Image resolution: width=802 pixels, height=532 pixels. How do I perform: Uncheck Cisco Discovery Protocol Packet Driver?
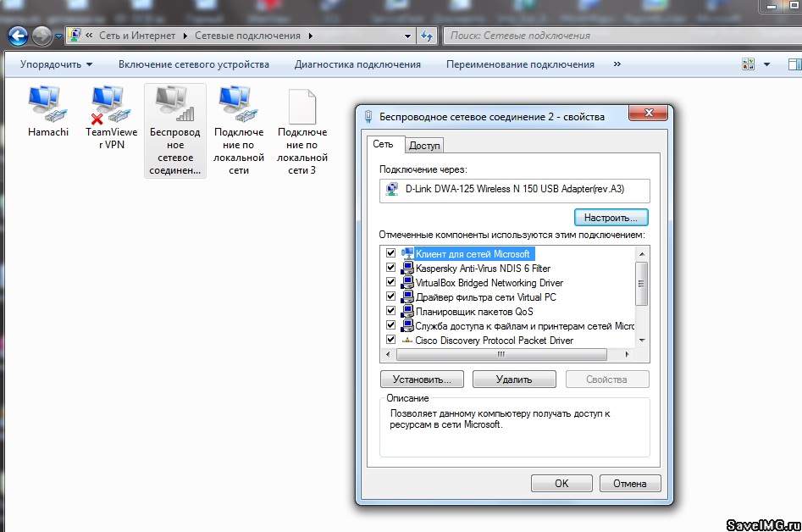pos(390,339)
